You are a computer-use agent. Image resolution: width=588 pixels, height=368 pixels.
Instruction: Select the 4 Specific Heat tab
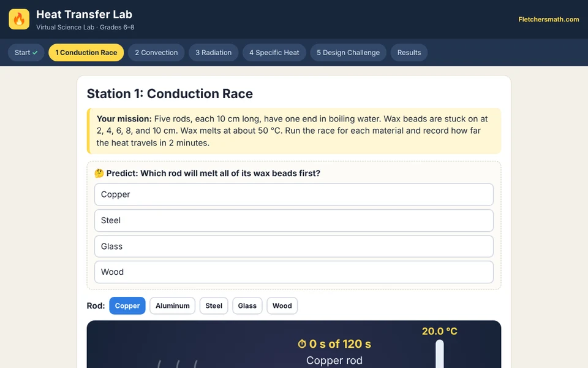pyautogui.click(x=274, y=53)
